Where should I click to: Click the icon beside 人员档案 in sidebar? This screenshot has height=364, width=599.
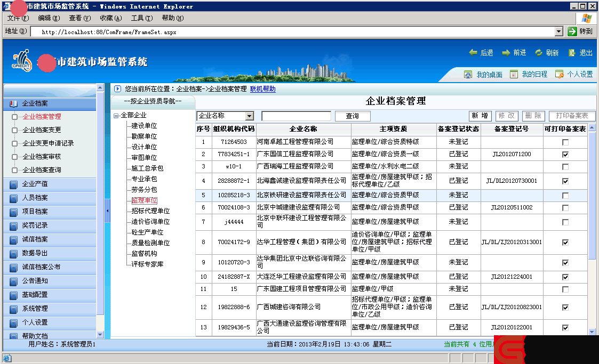pyautogui.click(x=13, y=199)
